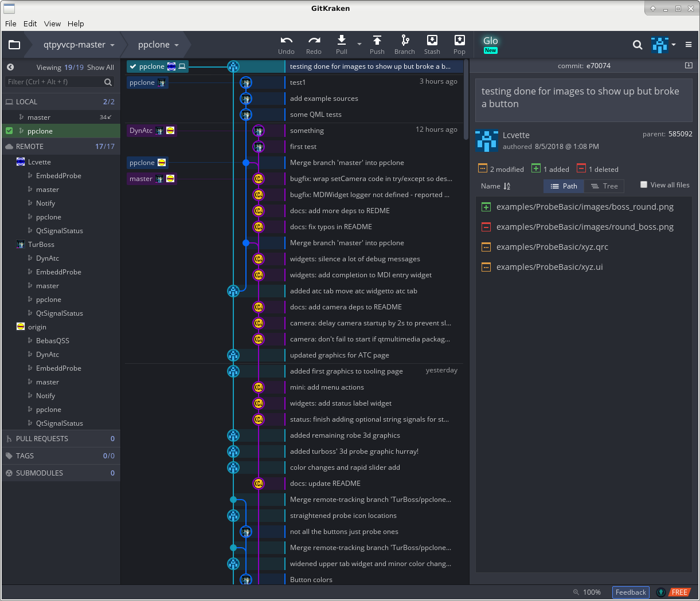The image size is (700, 601).
Task: Collapse the REMOTE section
Action: tap(61, 146)
